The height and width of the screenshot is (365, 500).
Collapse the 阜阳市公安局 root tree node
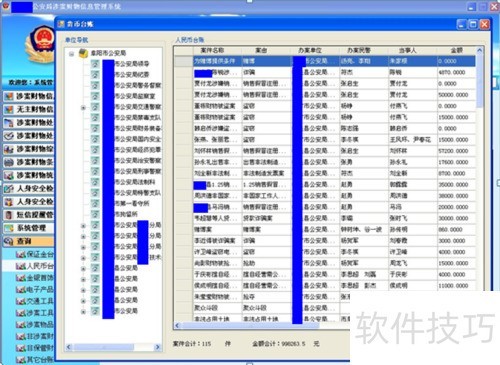(x=71, y=54)
